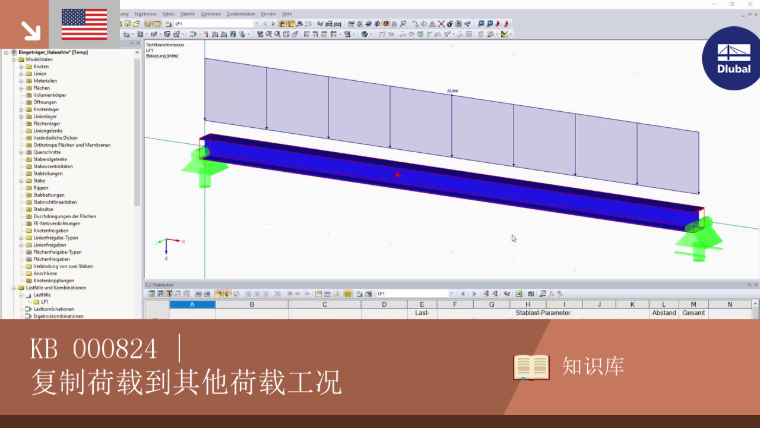
Task: Click the next arrow beside table LF1 dropdown
Action: [x=474, y=294]
